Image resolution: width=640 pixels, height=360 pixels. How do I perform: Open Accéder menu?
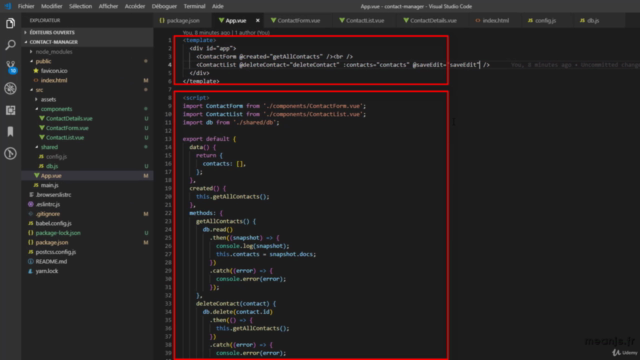pyautogui.click(x=135, y=6)
